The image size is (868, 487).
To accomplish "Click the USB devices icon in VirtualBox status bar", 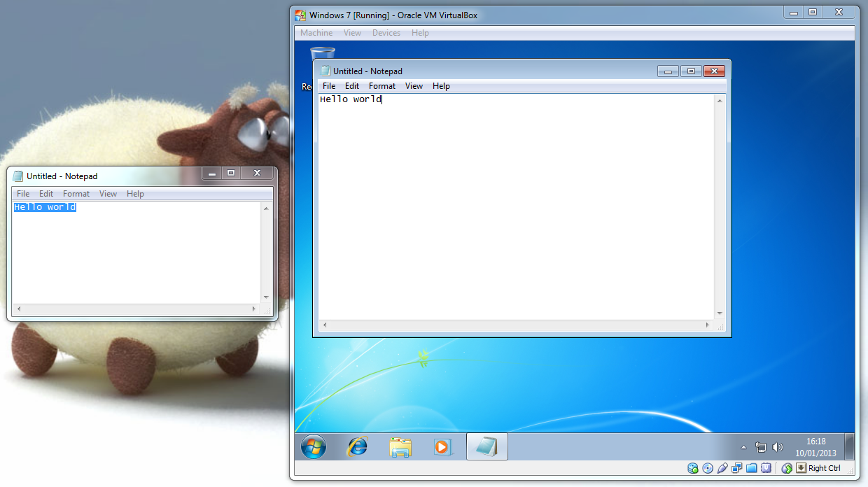I will 722,468.
